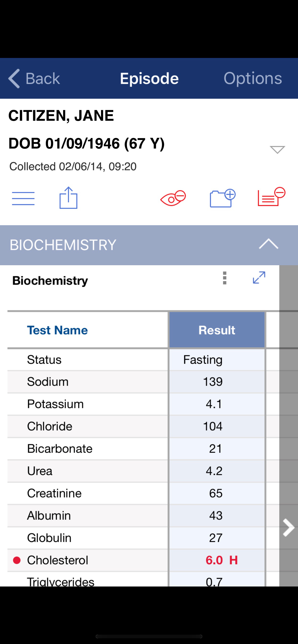This screenshot has height=644, width=298.
Task: Select the Cholesterol row
Action: 136,560
